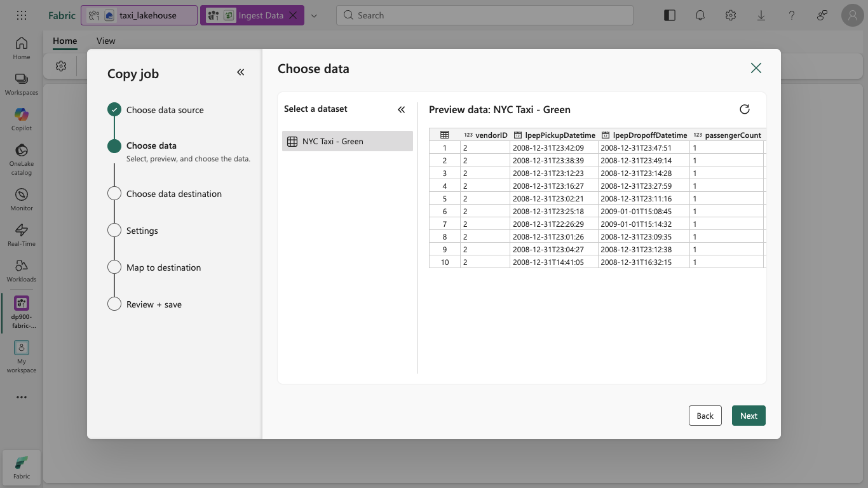Select row number 1 in preview

pos(445,147)
